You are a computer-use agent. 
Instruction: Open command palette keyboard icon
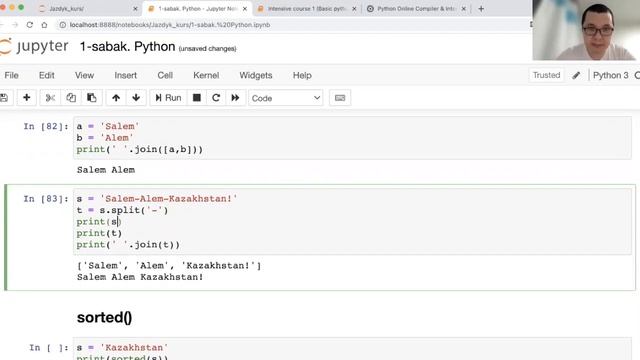(340, 98)
